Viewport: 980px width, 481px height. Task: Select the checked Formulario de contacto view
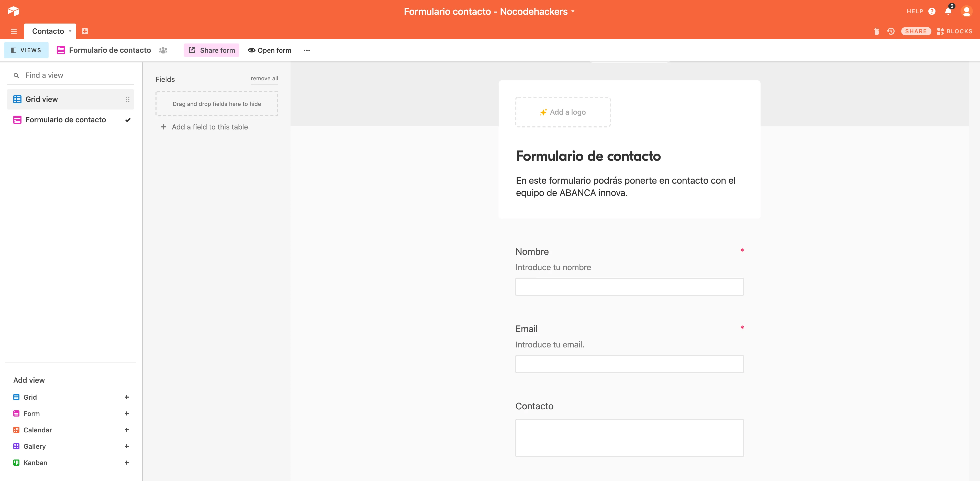tap(65, 120)
